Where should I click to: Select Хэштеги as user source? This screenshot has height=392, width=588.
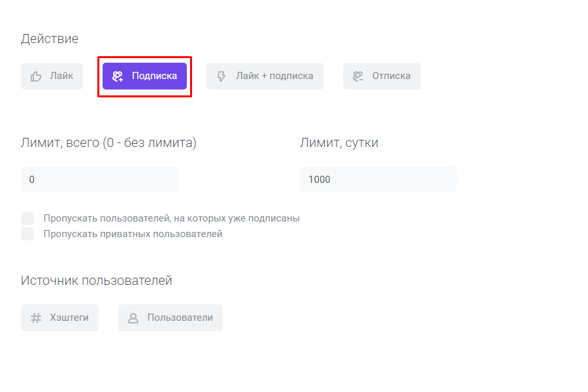click(x=59, y=318)
